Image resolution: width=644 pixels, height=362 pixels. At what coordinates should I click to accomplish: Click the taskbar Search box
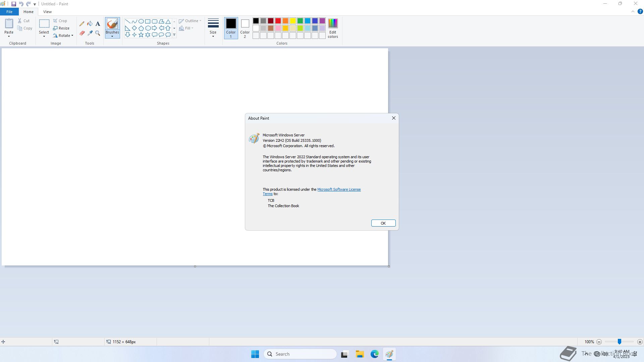click(300, 354)
